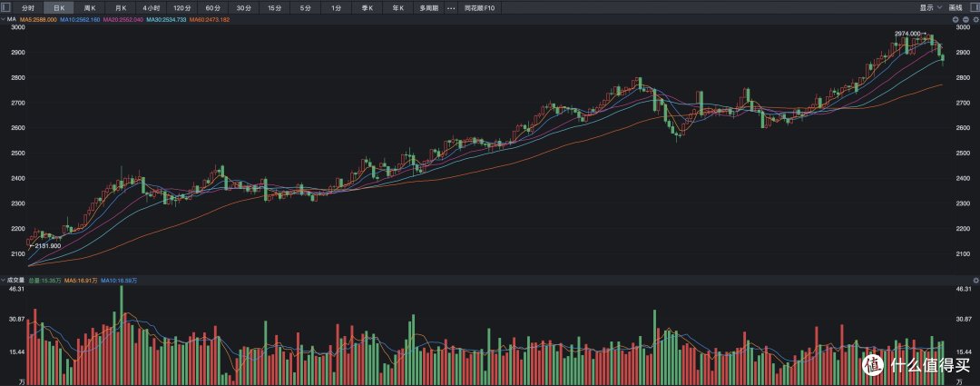Viewport: 980px width, 386px height.
Task: Click the MA30:2534.733 indicator label
Action: coord(166,20)
